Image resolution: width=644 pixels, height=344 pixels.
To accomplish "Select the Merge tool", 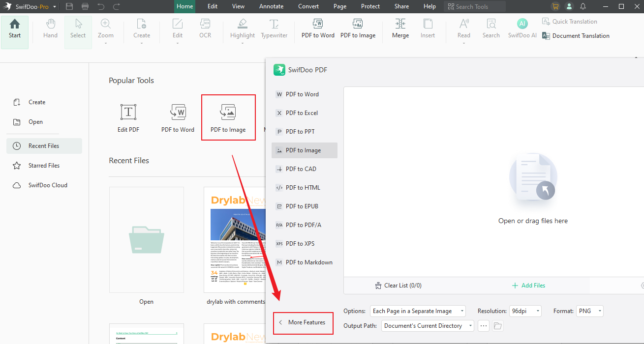I will tap(400, 29).
